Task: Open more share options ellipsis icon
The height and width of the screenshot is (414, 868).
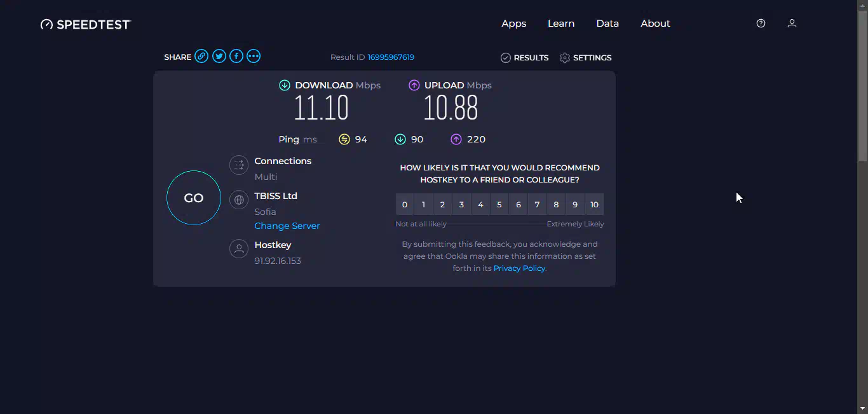Action: pos(254,56)
